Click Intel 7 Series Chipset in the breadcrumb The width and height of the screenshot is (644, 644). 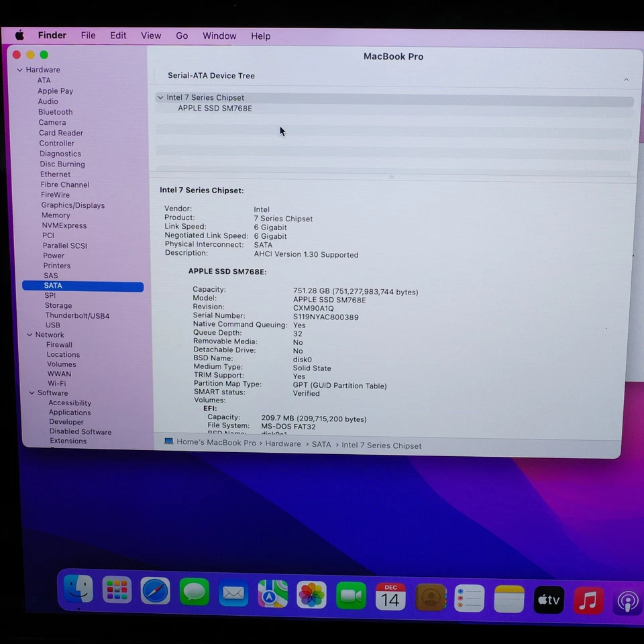click(381, 445)
